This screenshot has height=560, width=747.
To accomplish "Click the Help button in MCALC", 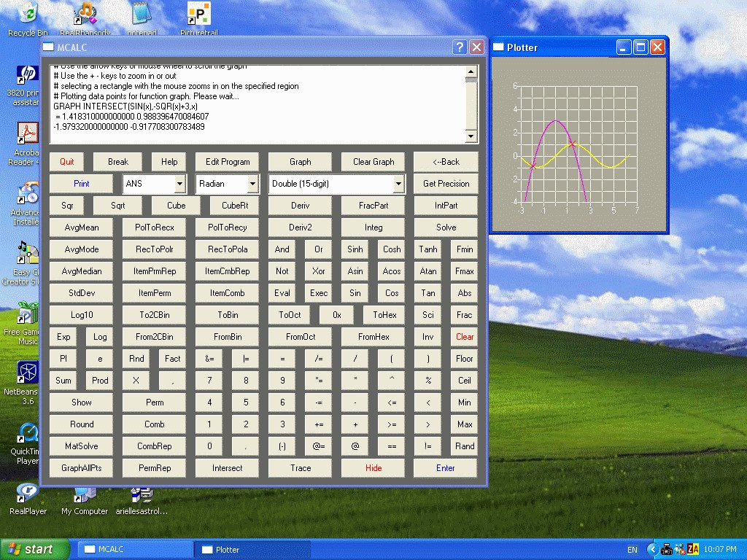I will click(x=169, y=162).
